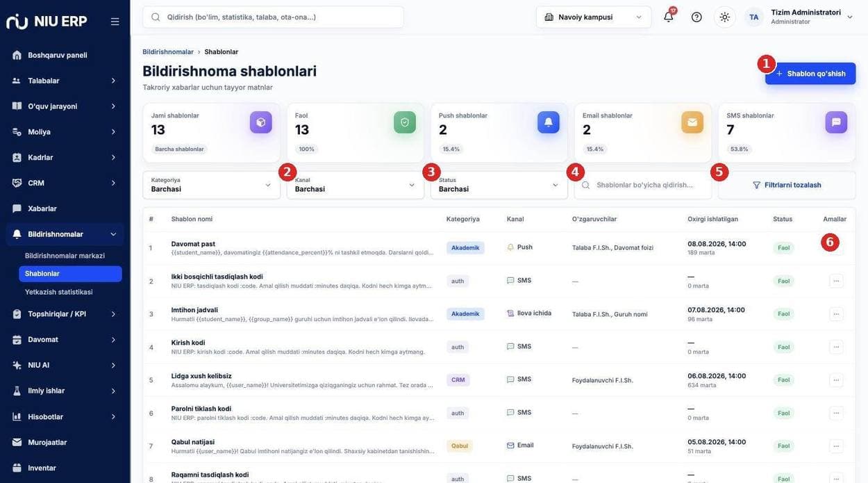Click Filtrlarni tozalash button

787,185
